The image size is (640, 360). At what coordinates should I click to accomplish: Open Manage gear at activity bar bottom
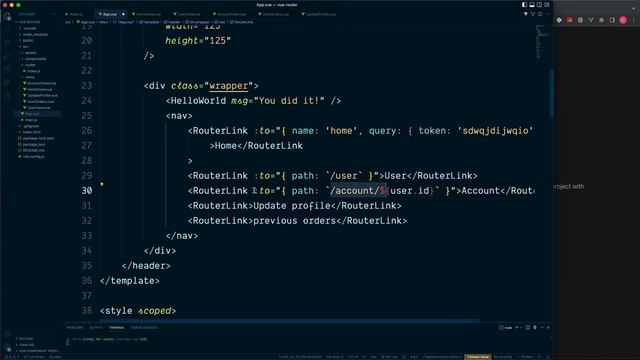pos(7,348)
